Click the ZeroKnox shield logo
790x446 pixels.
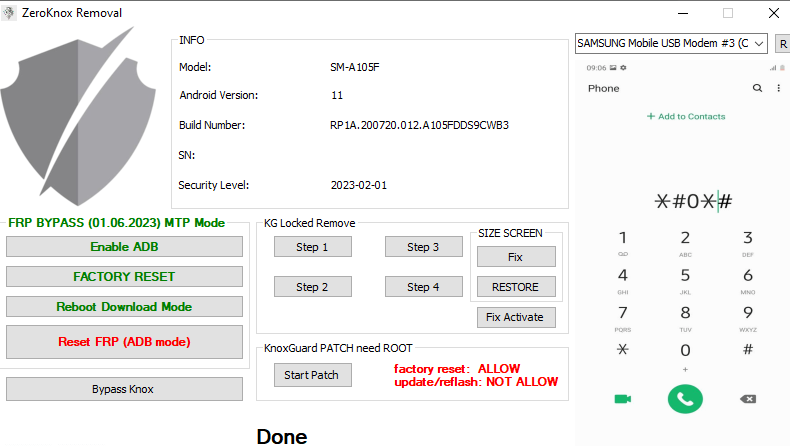(x=78, y=117)
